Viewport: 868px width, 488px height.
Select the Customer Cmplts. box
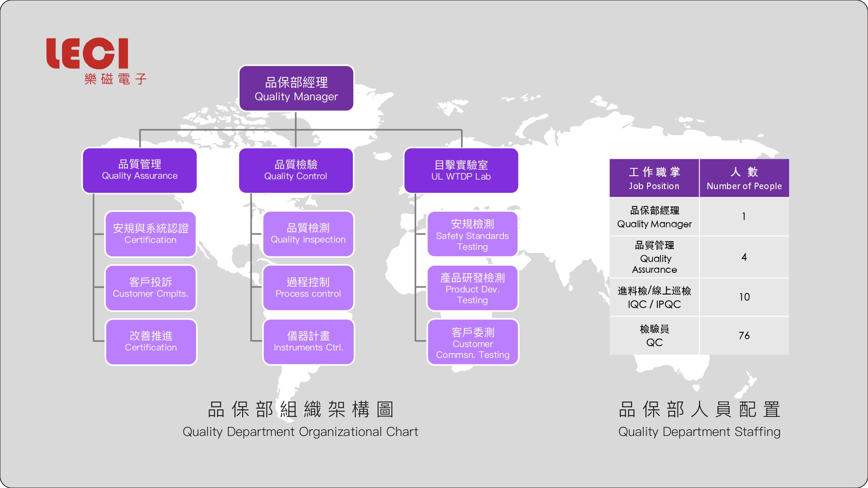pos(151,288)
